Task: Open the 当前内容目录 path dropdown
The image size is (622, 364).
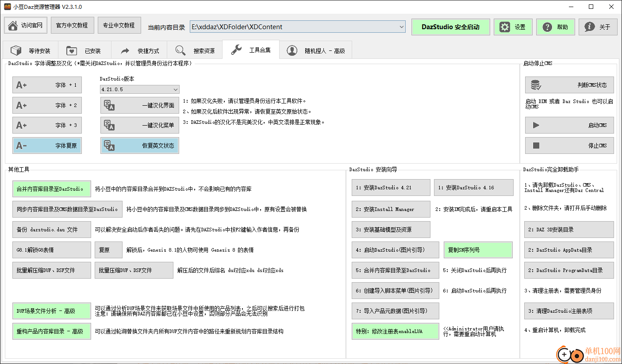Action: 401,27
